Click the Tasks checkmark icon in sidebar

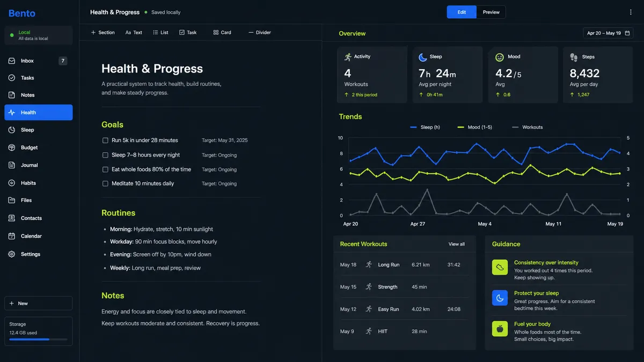[12, 78]
